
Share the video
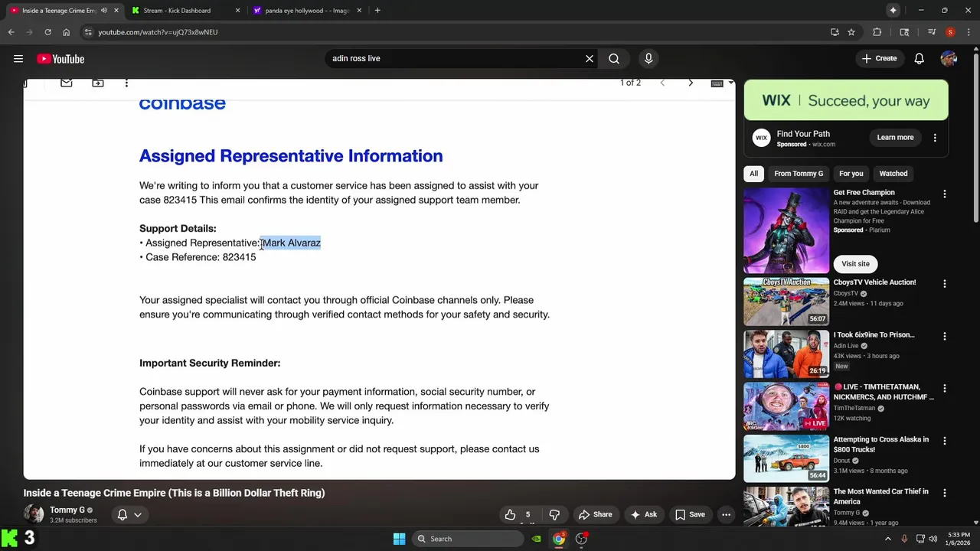[x=596, y=514]
